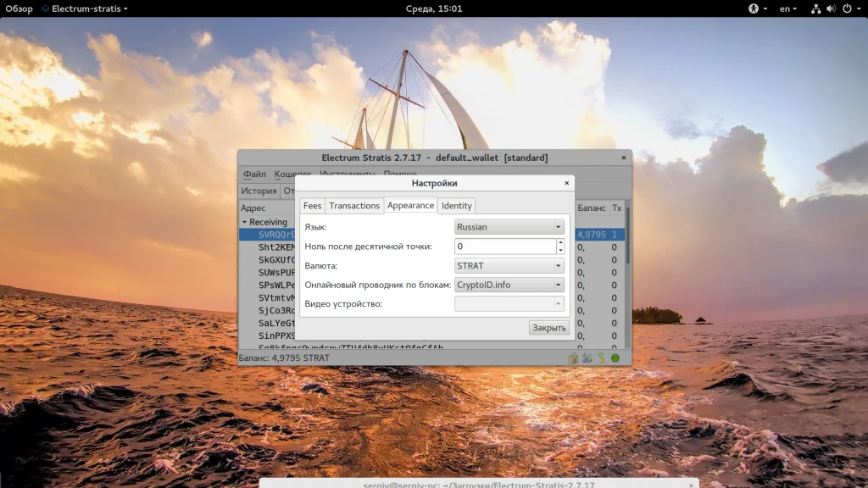Click the green network status indicator

(x=615, y=358)
